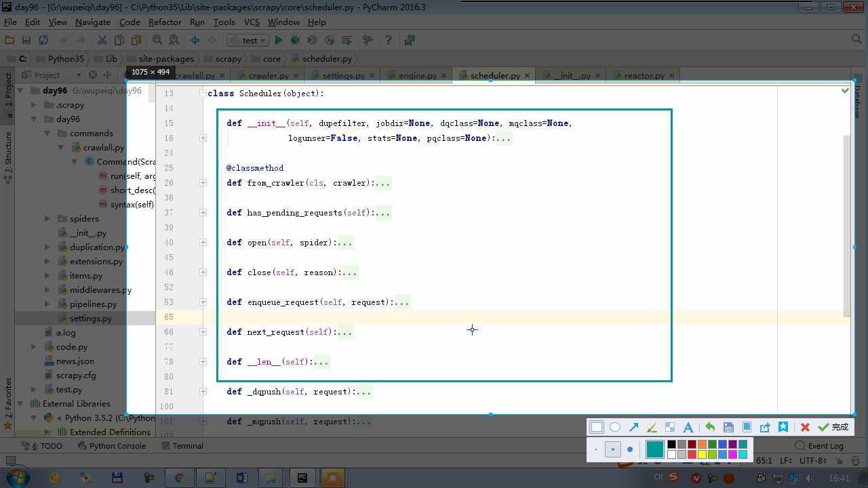Click the Save All icon
868x488 pixels.
coord(26,41)
